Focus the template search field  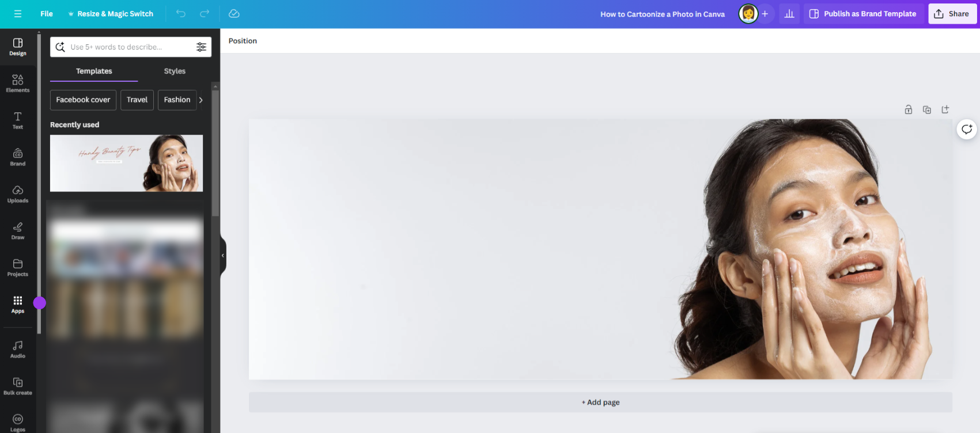click(131, 47)
